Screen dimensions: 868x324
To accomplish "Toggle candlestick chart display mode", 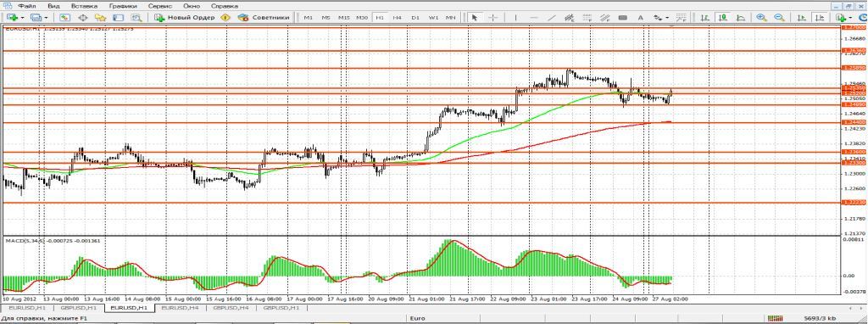I will pyautogui.click(x=722, y=17).
